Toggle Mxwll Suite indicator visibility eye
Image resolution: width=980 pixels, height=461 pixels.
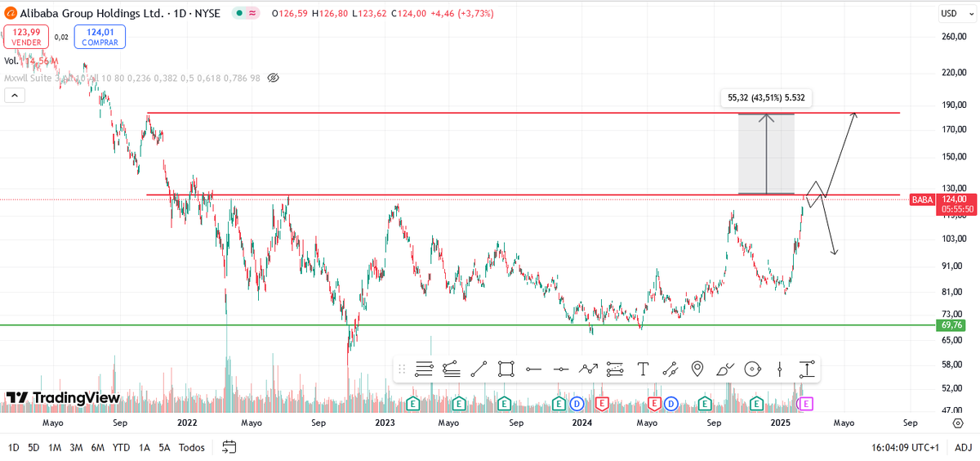[x=274, y=78]
